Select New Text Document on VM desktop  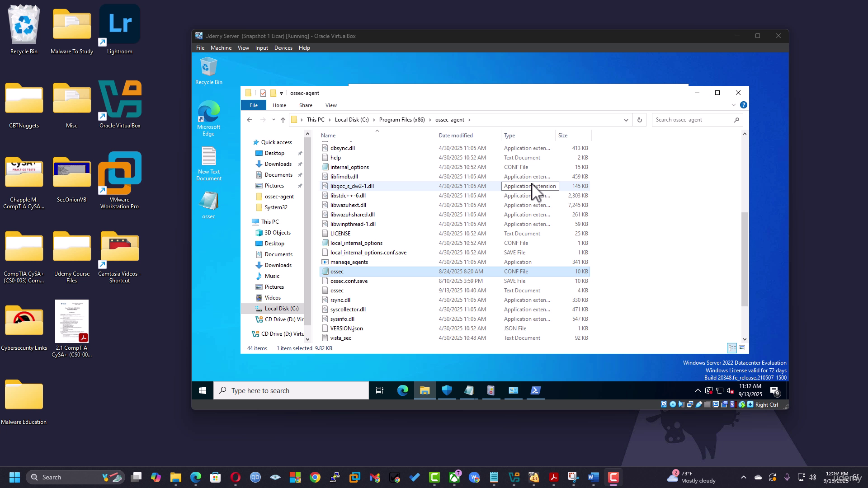point(208,164)
